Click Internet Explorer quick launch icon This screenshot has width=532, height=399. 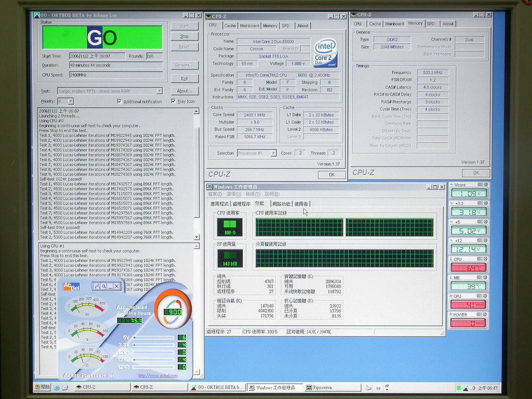(x=57, y=388)
